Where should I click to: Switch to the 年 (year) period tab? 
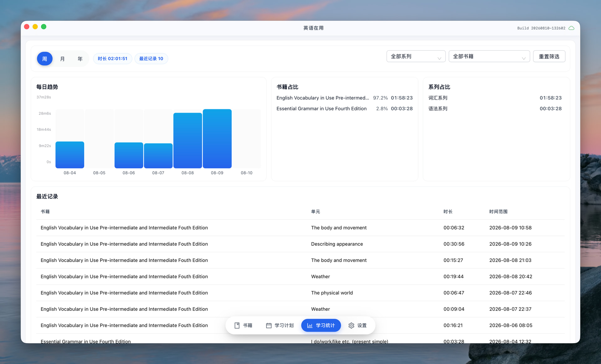coord(80,59)
